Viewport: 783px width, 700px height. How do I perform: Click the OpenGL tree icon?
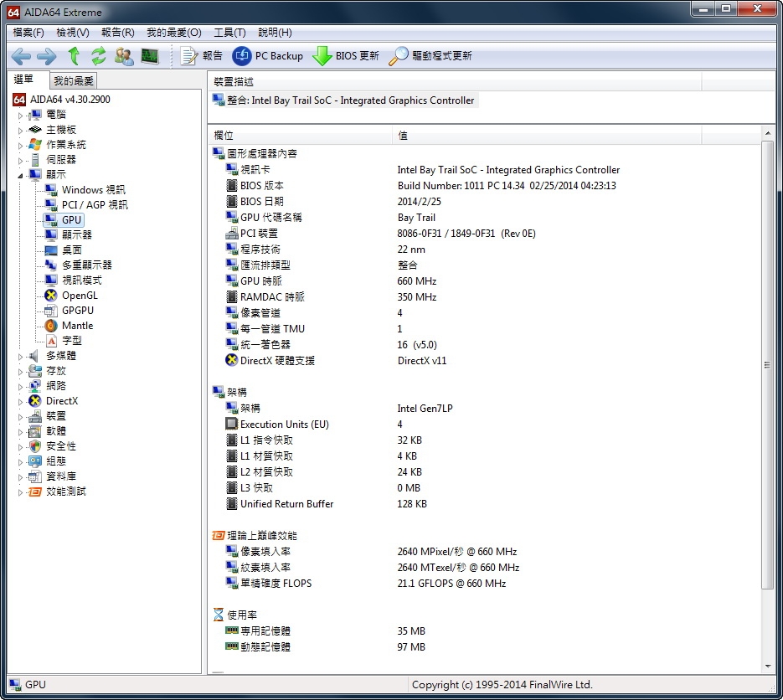click(x=51, y=295)
